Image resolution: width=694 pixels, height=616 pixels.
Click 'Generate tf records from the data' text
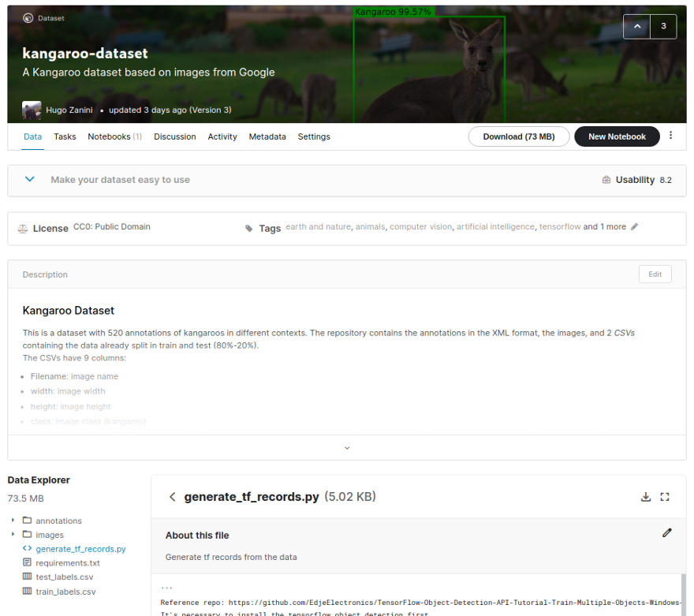(231, 557)
